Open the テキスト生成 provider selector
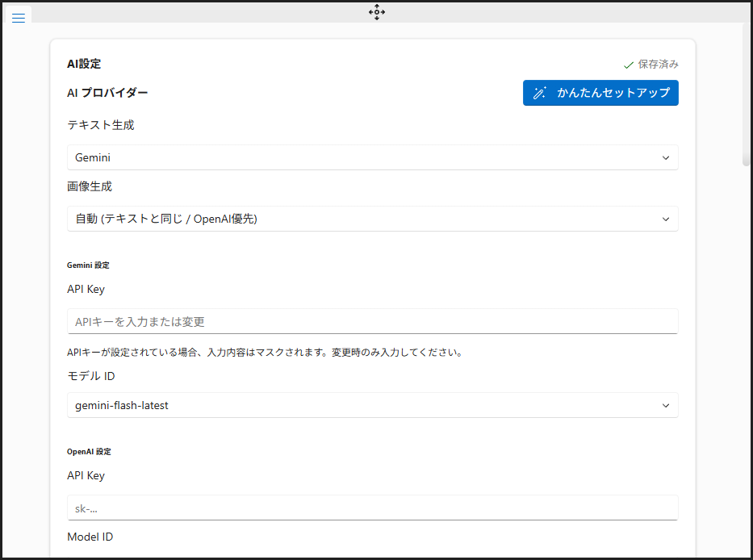This screenshot has width=753, height=560. coord(372,157)
